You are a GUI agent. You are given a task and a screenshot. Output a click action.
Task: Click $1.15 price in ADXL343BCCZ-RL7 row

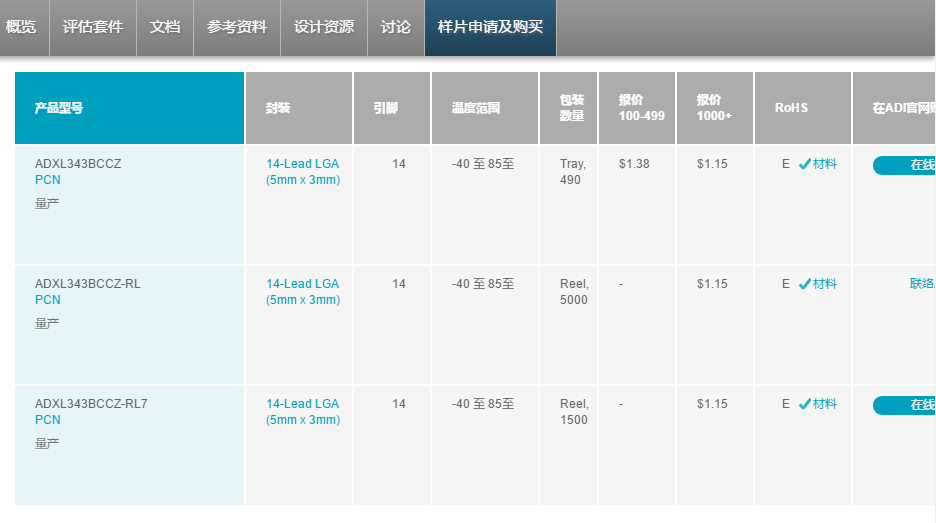(x=712, y=404)
